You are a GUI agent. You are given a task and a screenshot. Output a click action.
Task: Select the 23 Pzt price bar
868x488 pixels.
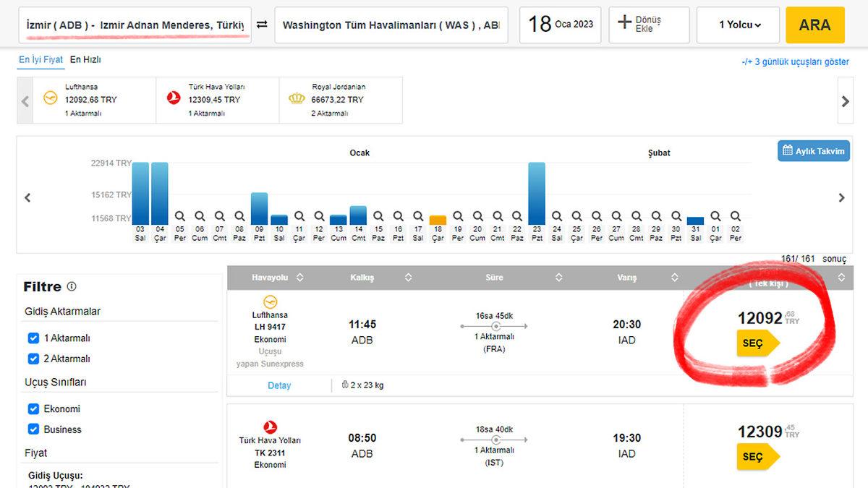coord(537,193)
